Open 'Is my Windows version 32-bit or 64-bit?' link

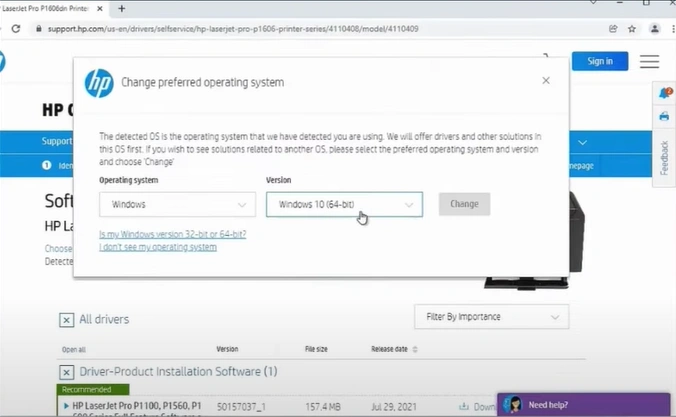coord(173,234)
